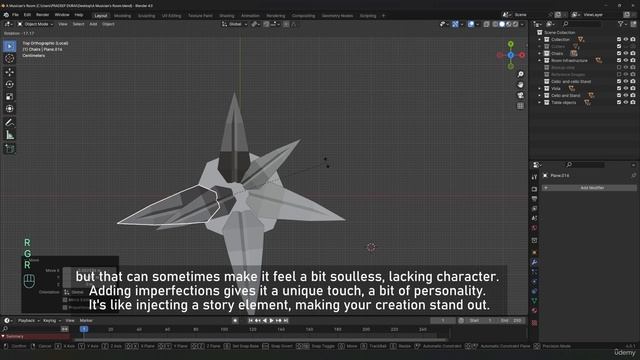Viewport: 640px width, 360px height.
Task: Toggle Cello and cello Stand checkbox
Action: click(x=619, y=82)
